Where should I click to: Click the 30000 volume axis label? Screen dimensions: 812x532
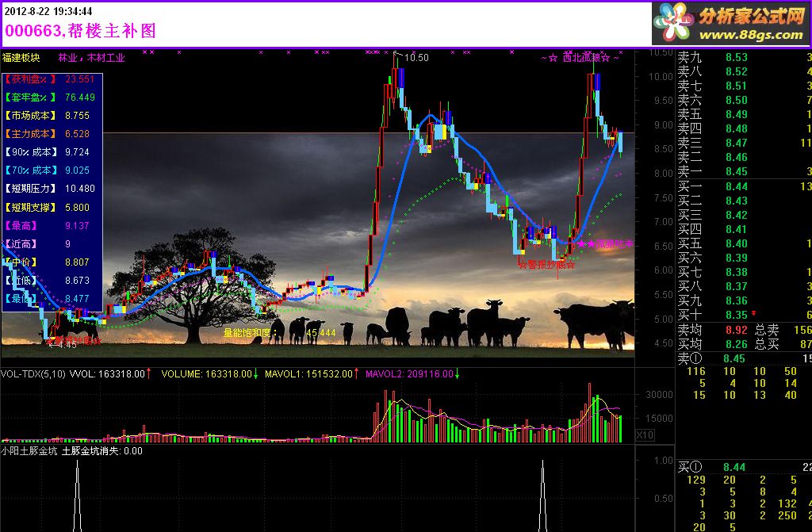[659, 395]
